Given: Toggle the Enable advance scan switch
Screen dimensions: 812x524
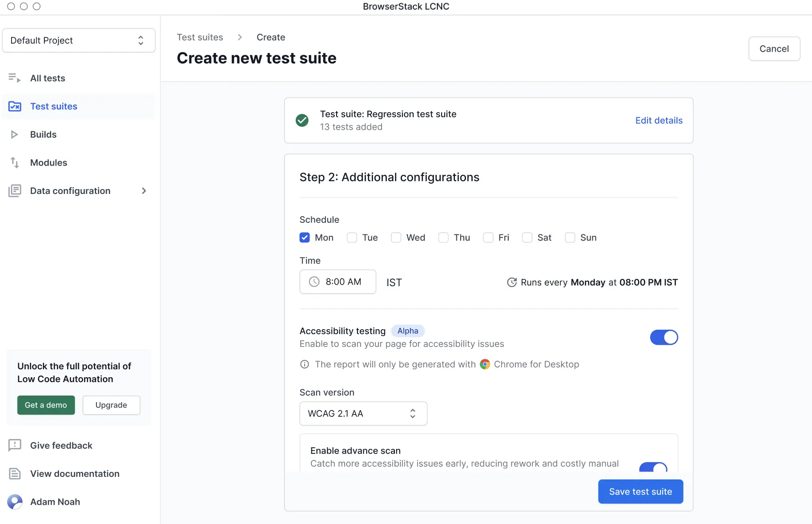Looking at the screenshot, I should (x=653, y=467).
